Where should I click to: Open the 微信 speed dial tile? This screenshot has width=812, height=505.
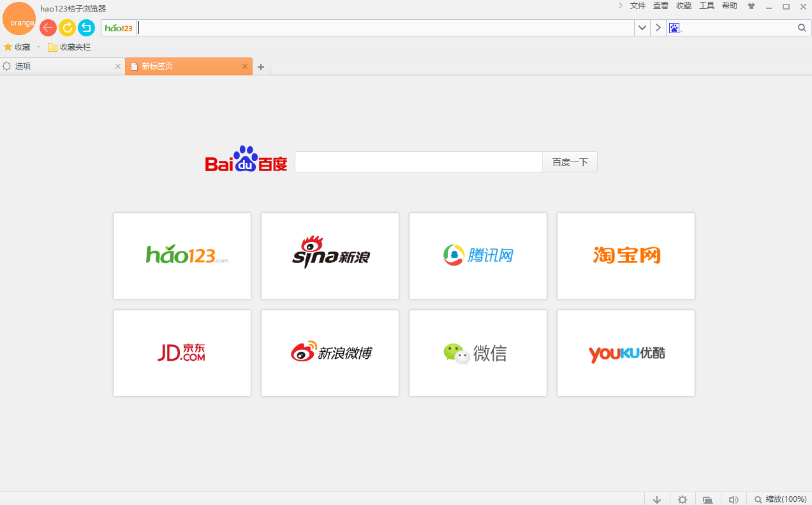(x=478, y=353)
